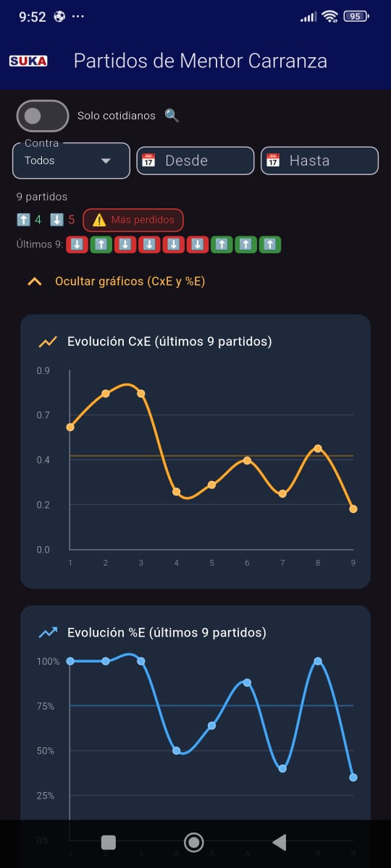Tap the green up-arrow wins icon
This screenshot has width=391, height=868.
[23, 219]
